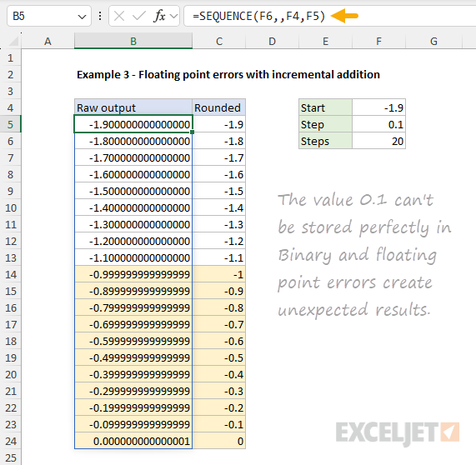Select column A header
476x465 pixels.
(x=48, y=42)
